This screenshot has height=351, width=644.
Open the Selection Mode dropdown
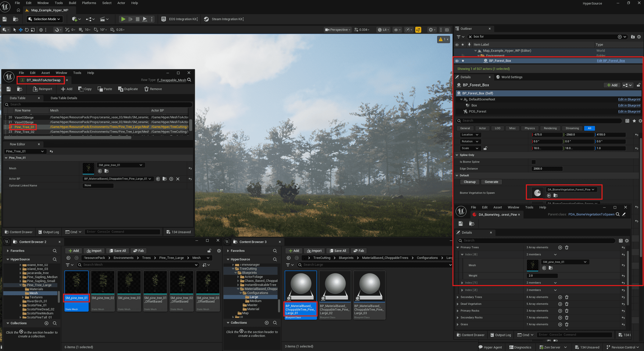(45, 19)
